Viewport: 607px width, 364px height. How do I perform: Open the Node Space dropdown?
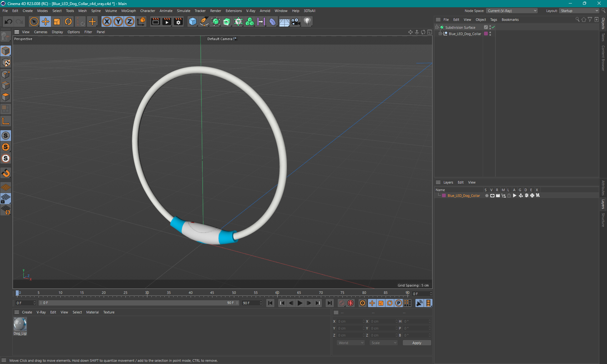click(x=512, y=11)
